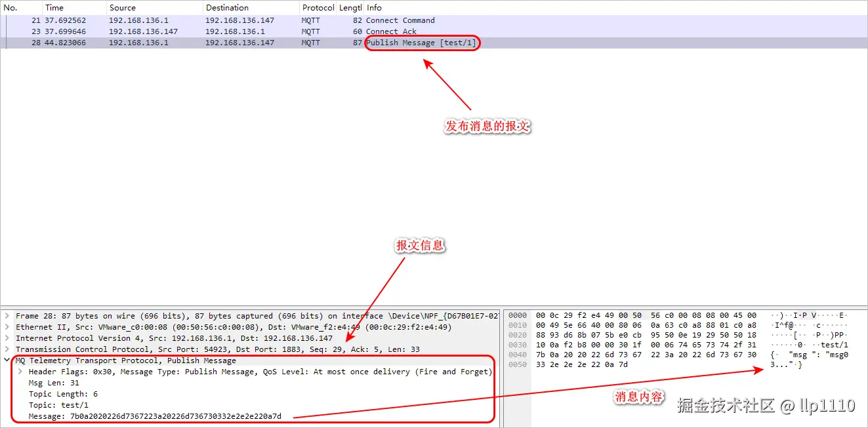Click the MQTT protocol cell of packet 28

pyautogui.click(x=311, y=43)
